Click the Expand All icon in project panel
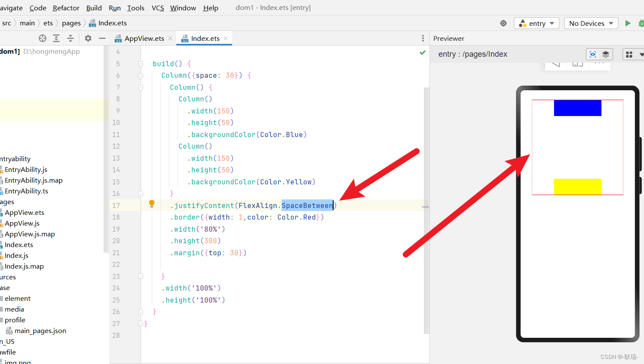 (56, 38)
